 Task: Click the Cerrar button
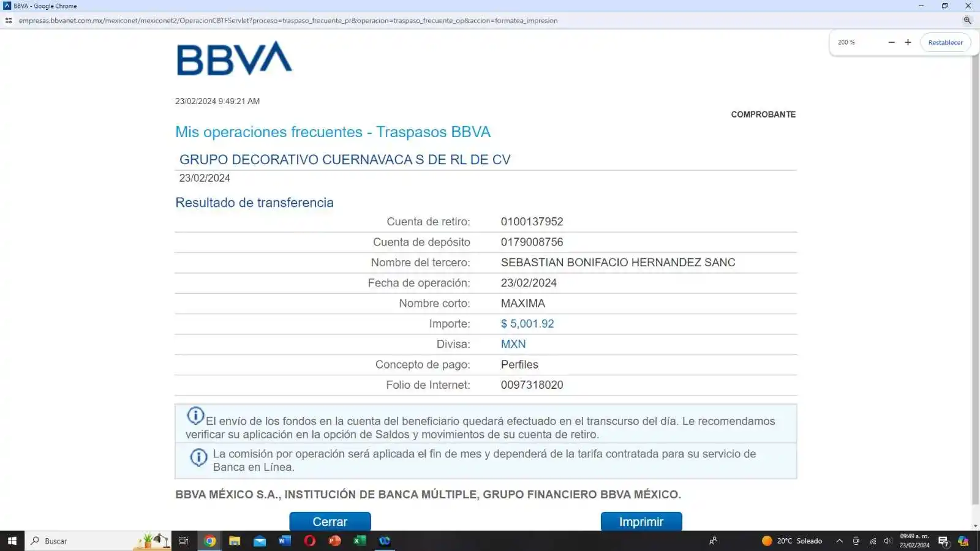[330, 522]
